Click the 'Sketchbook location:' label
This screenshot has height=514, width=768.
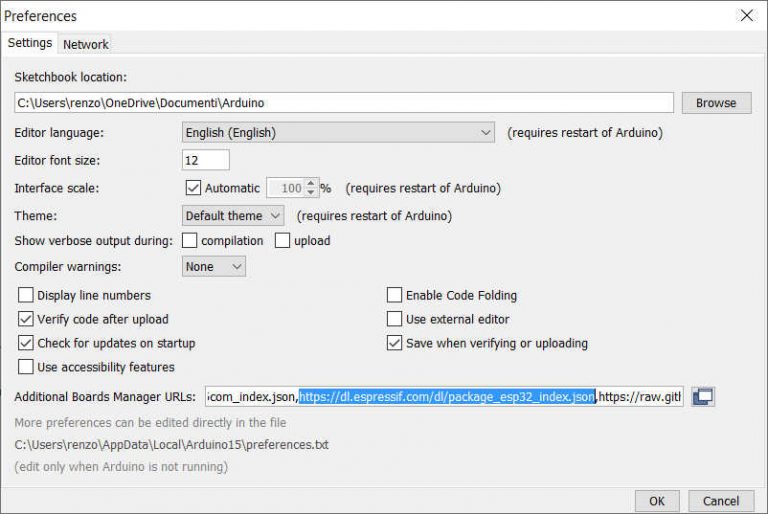pyautogui.click(x=71, y=77)
